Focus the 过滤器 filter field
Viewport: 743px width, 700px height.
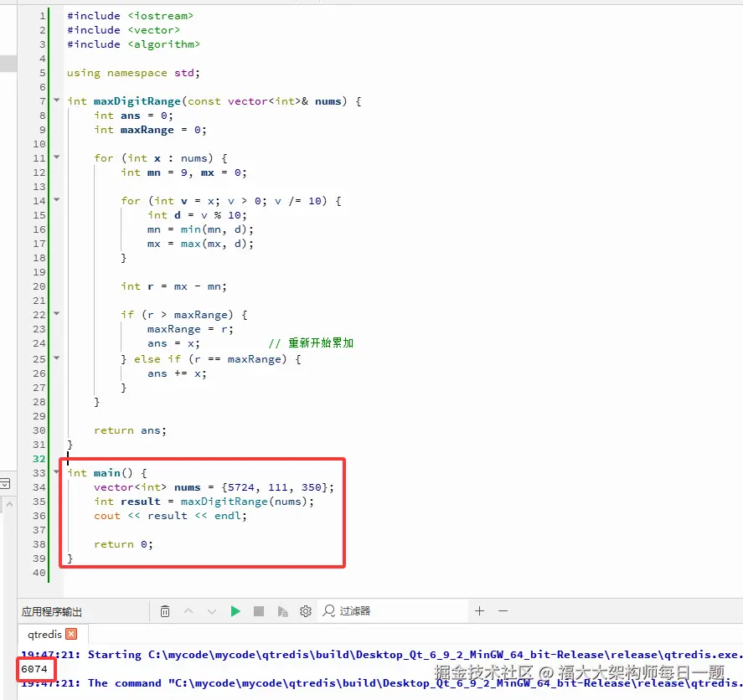395,611
